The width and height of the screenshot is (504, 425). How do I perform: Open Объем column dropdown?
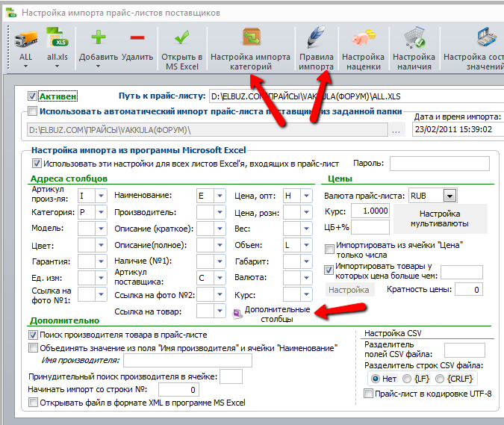[306, 245]
